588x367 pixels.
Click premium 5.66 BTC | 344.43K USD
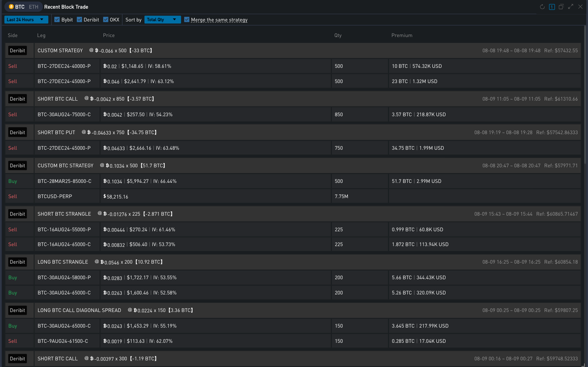point(418,277)
